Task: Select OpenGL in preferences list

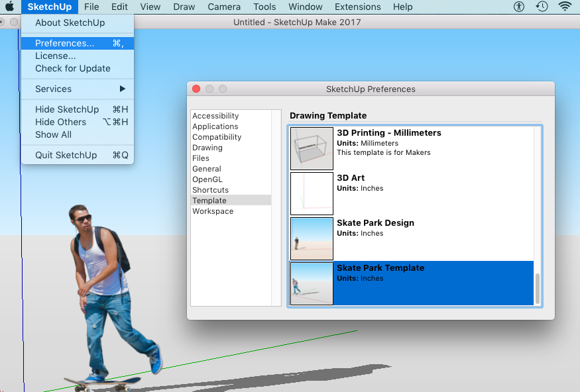Action: 231,179
